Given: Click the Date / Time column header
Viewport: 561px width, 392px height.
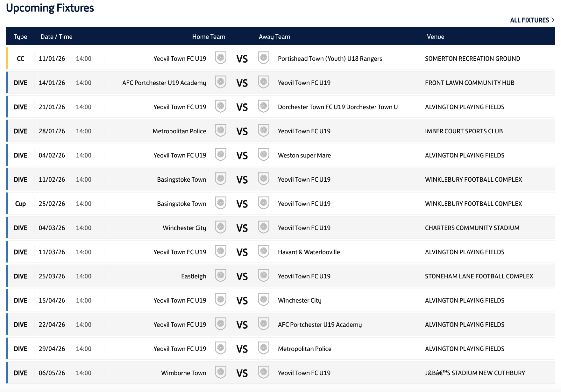Looking at the screenshot, I should (x=56, y=37).
